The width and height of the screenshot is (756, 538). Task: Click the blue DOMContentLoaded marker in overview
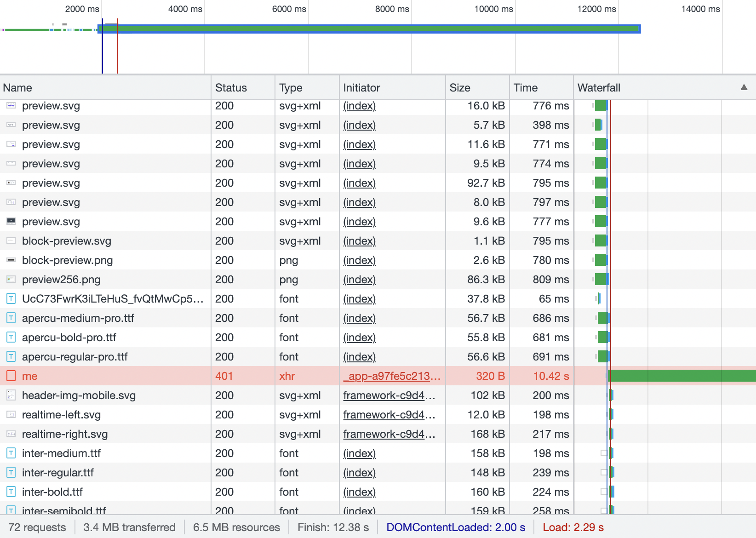click(102, 46)
